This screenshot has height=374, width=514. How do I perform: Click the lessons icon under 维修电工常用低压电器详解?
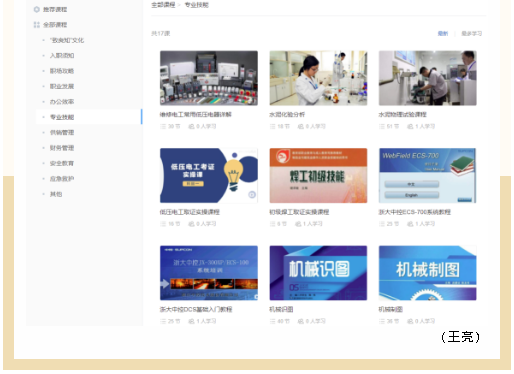[163, 126]
